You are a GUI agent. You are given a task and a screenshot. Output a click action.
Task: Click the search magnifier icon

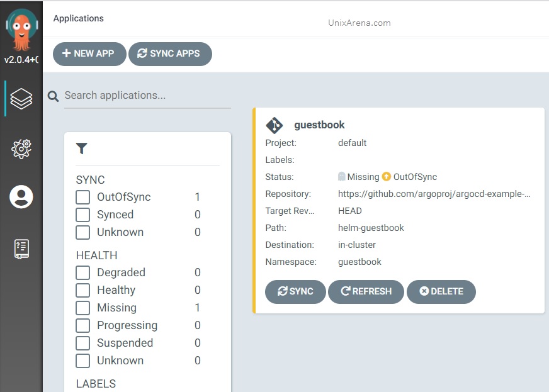coord(54,96)
